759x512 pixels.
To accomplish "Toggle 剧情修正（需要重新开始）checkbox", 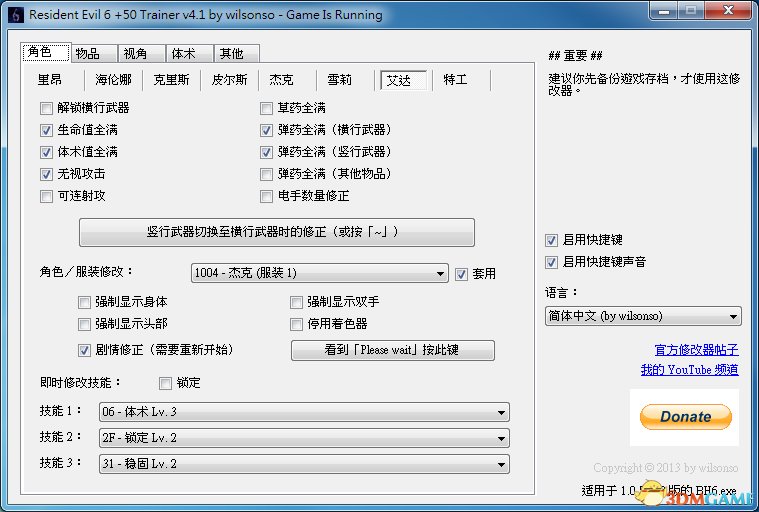I will (84, 350).
